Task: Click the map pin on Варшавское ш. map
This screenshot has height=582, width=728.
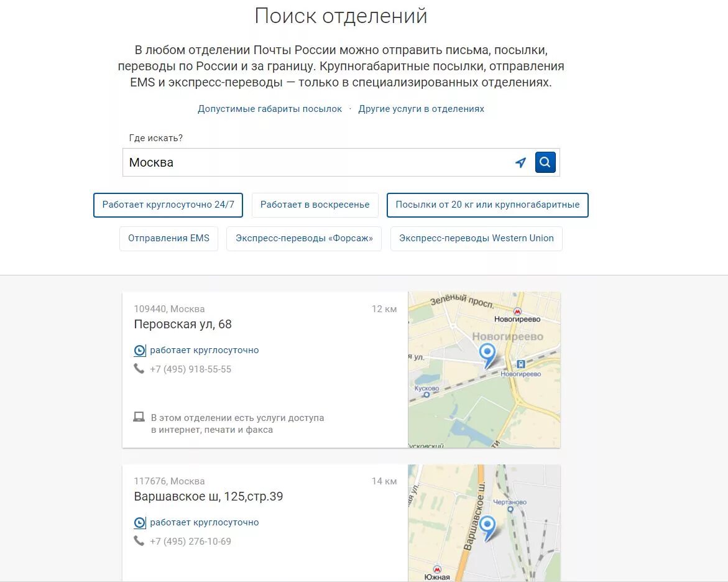Action: [487, 528]
